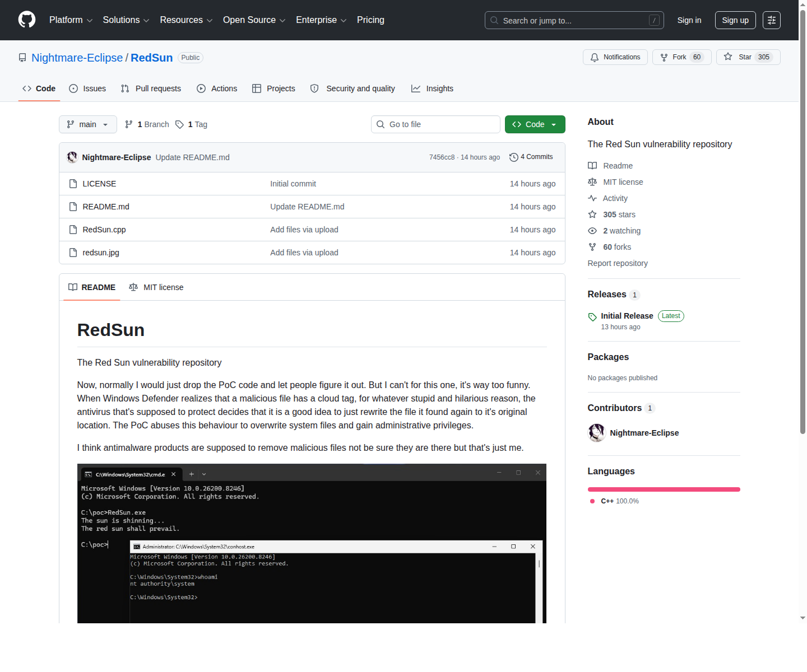Open the green Code dropdown button

535,124
